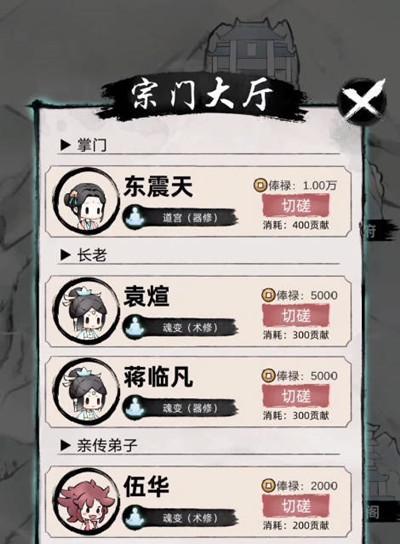The height and width of the screenshot is (544, 400).
Task: Collapse the 长老 section arrow
Action: 65,255
